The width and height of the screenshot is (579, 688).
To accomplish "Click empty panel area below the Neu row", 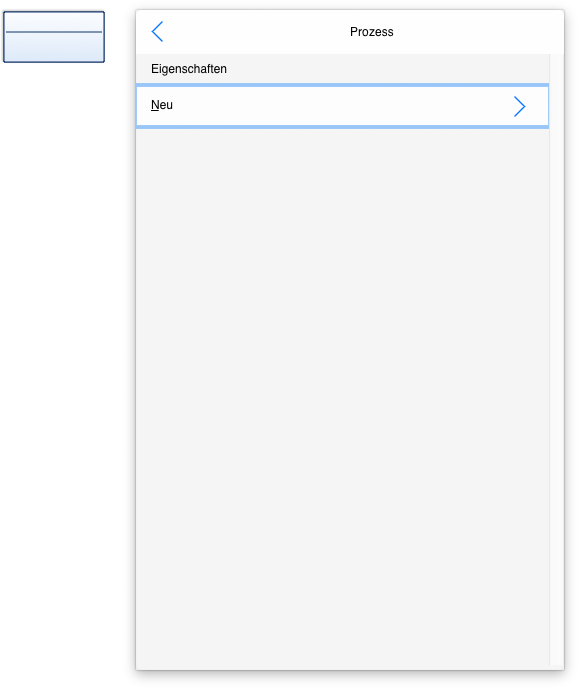I will point(342,395).
